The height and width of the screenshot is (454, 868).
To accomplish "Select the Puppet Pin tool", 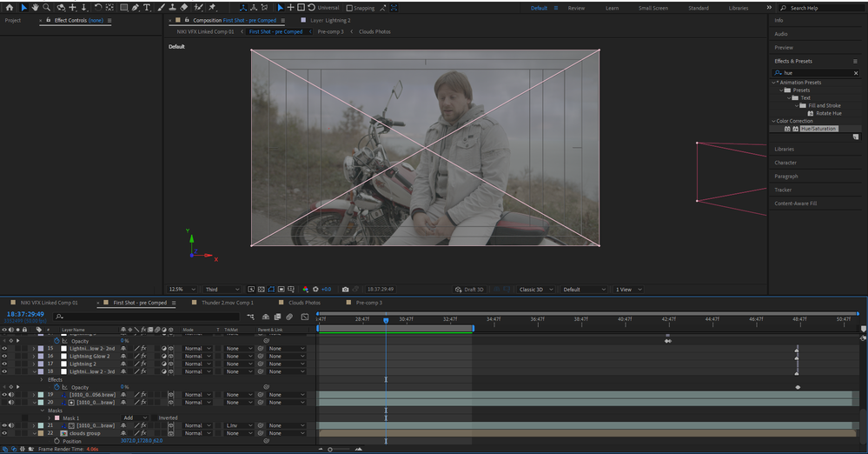I will pyautogui.click(x=212, y=8).
